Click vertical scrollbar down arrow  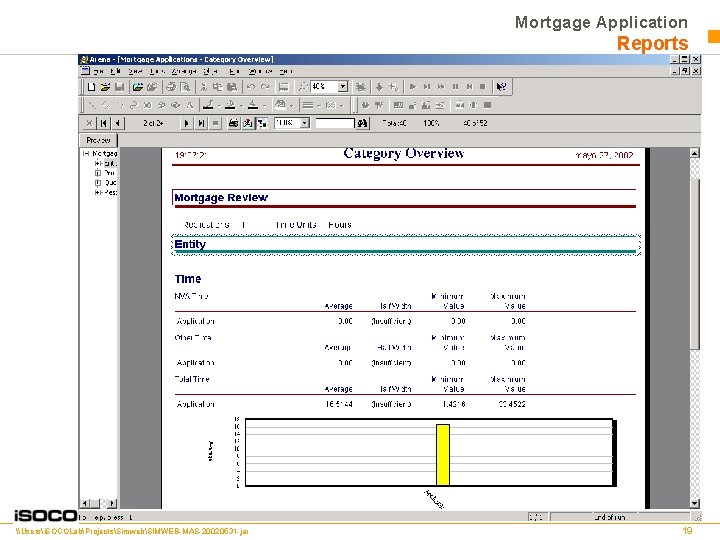695,503
